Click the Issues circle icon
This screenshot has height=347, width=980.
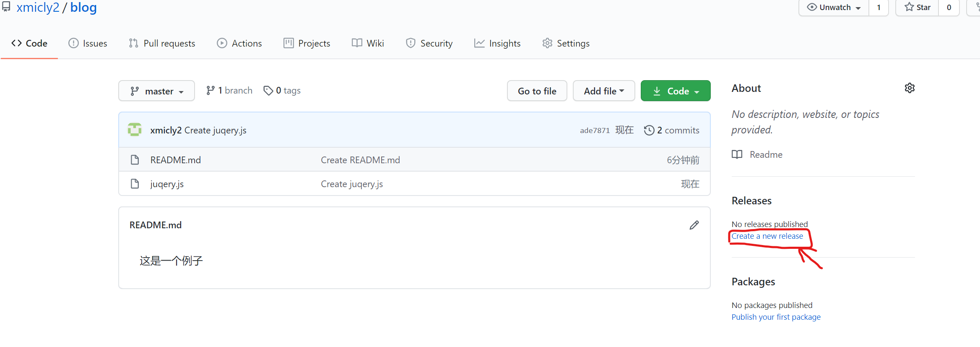pos(73,43)
